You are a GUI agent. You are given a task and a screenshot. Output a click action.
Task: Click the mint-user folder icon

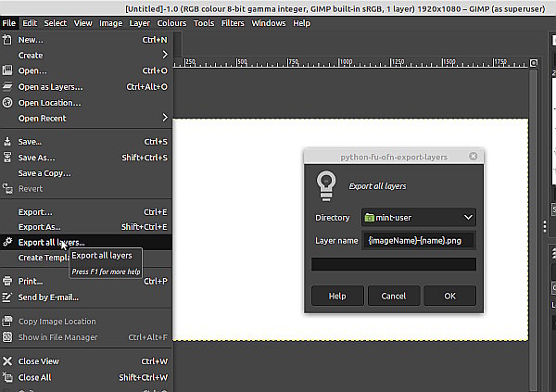[369, 218]
